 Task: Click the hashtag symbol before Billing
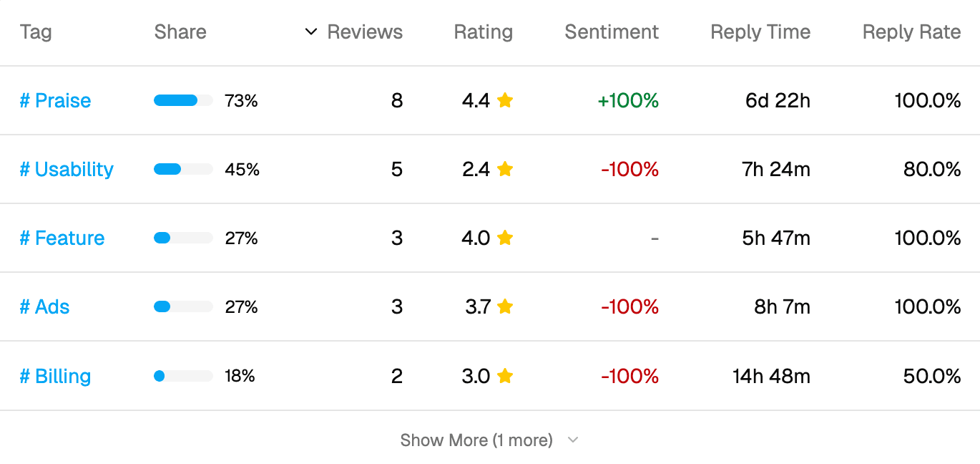[25, 375]
